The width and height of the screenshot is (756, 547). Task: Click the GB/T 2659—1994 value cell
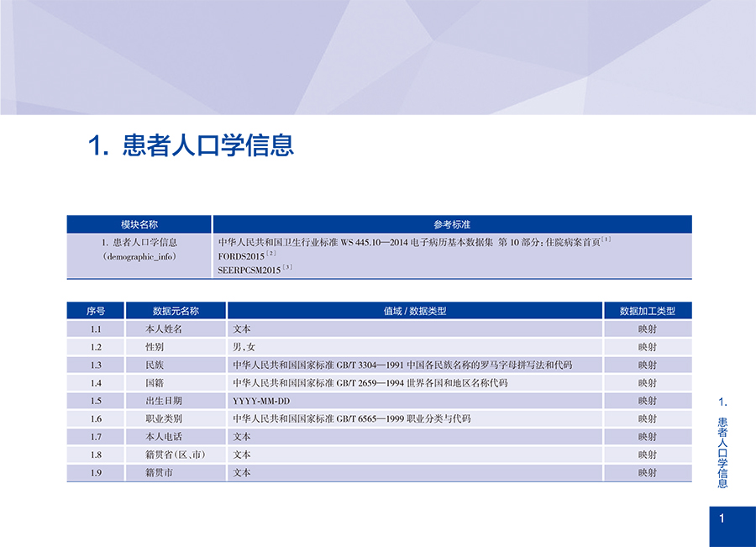click(x=415, y=383)
